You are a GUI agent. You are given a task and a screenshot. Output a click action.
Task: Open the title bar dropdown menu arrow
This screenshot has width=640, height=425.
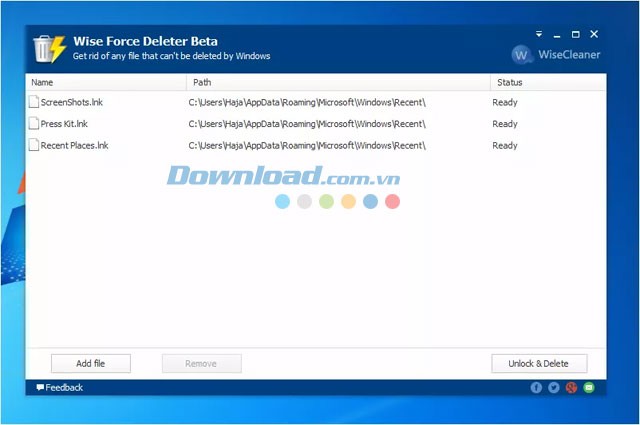(x=540, y=34)
